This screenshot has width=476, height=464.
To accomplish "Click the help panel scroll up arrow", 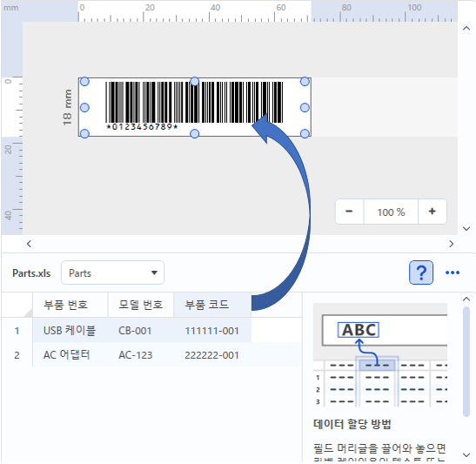I will 466,299.
